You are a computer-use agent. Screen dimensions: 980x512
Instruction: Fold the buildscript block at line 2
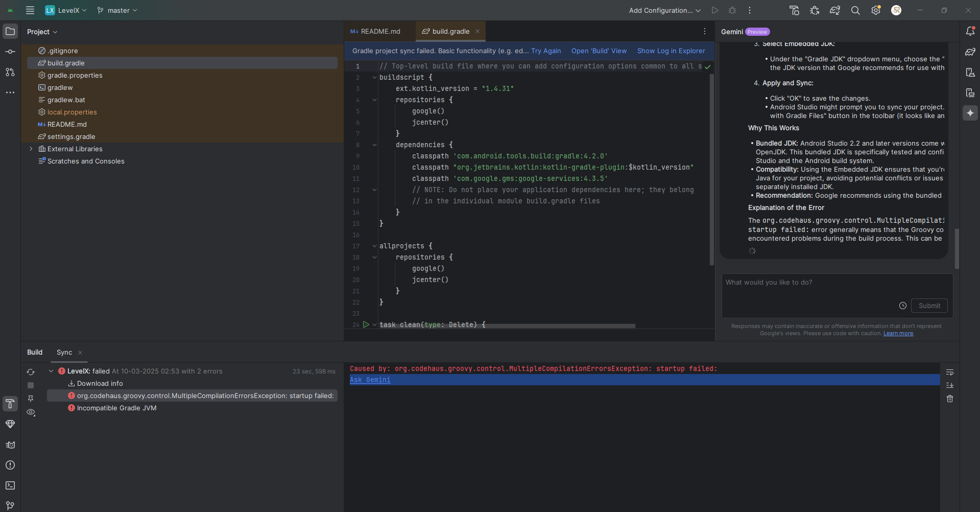coord(374,77)
